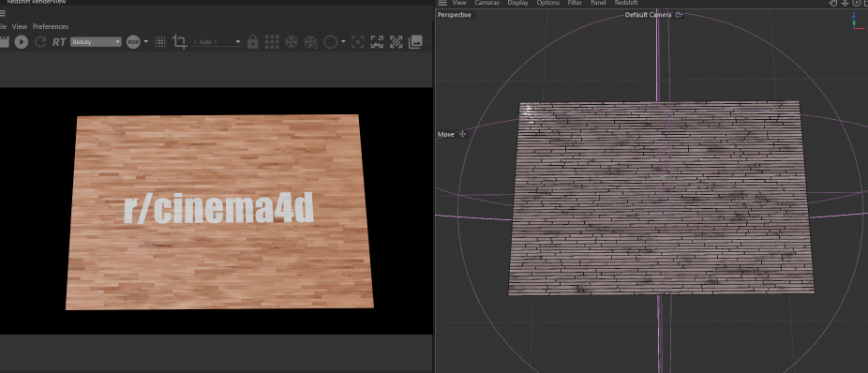Toggle the camera lock padlock icon
This screenshot has width=868, height=373.
pyautogui.click(x=253, y=42)
